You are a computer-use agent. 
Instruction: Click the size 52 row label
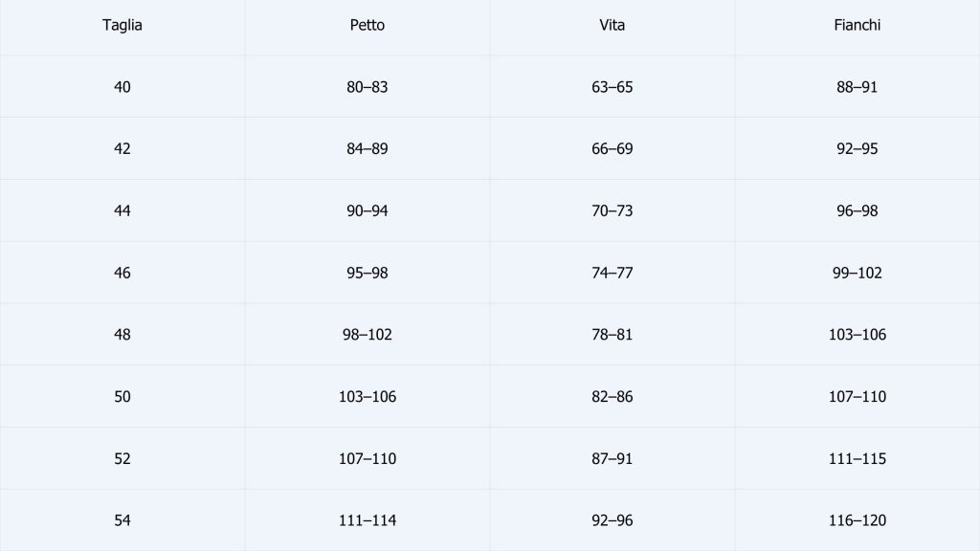click(x=122, y=459)
